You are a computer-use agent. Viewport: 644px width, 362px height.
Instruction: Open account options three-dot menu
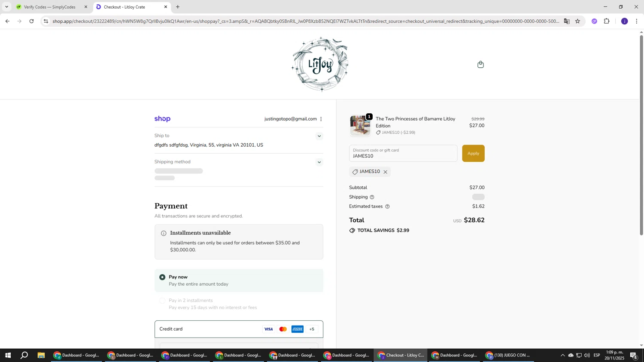321,119
